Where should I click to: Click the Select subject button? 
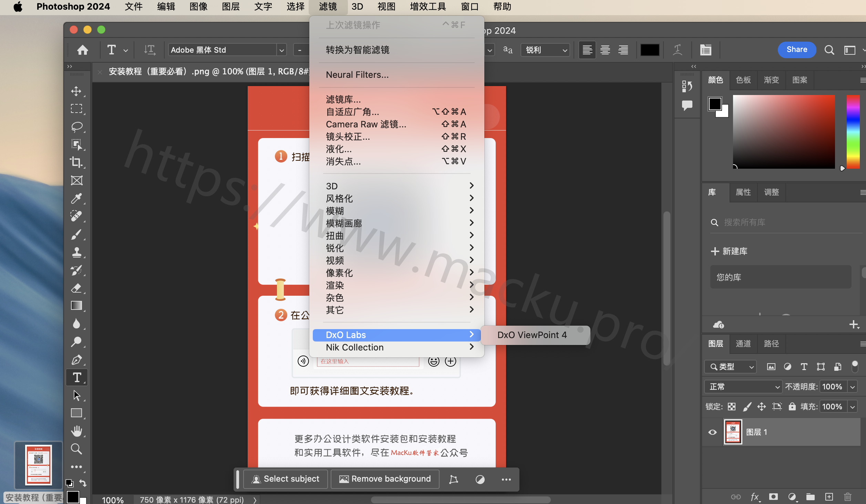pyautogui.click(x=286, y=479)
